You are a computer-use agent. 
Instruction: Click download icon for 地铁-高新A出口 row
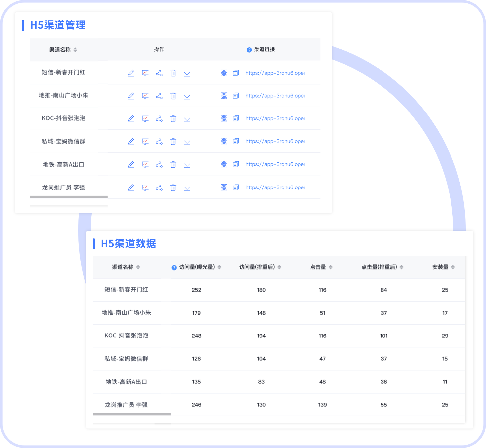click(x=187, y=165)
